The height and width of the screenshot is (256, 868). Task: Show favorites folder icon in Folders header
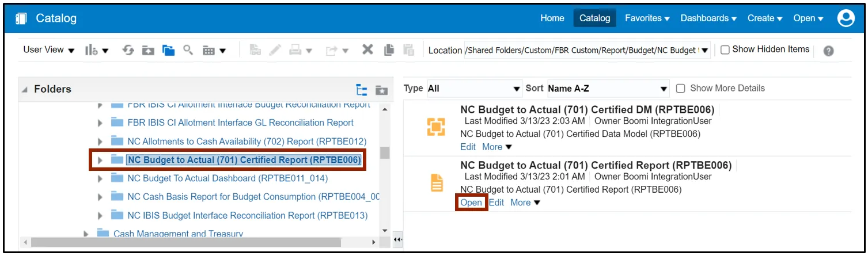(381, 90)
